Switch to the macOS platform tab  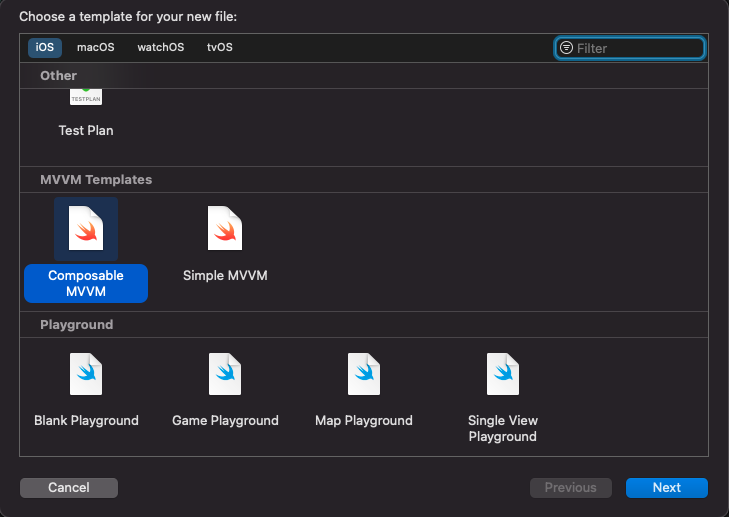coord(95,47)
